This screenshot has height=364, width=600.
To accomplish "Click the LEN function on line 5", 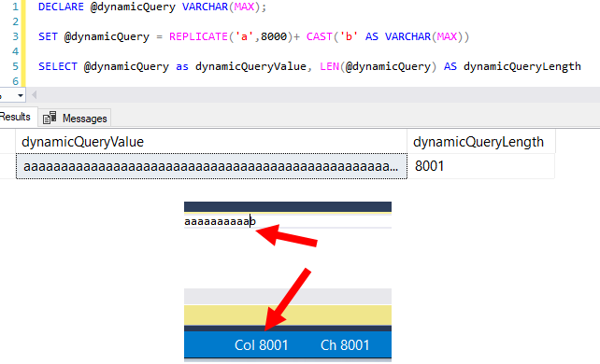I will point(330,66).
